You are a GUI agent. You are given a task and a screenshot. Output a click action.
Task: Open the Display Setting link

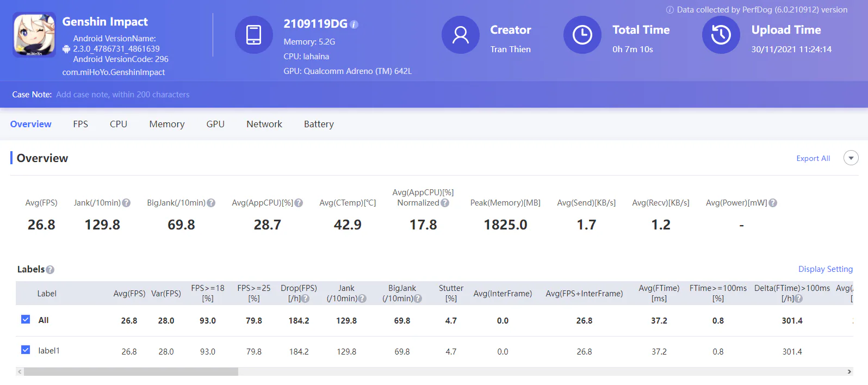[x=826, y=269]
